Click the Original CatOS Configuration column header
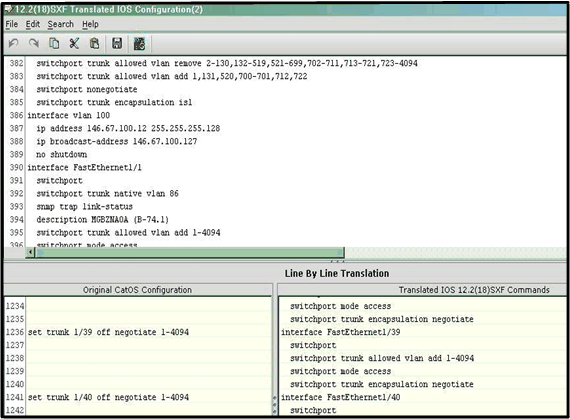The image size is (570, 419). pyautogui.click(x=137, y=290)
